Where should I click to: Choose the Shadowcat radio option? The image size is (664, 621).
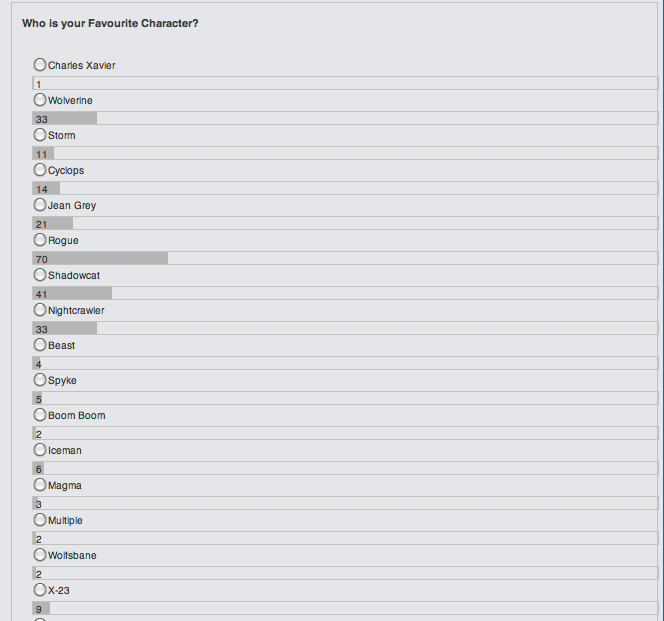point(40,275)
